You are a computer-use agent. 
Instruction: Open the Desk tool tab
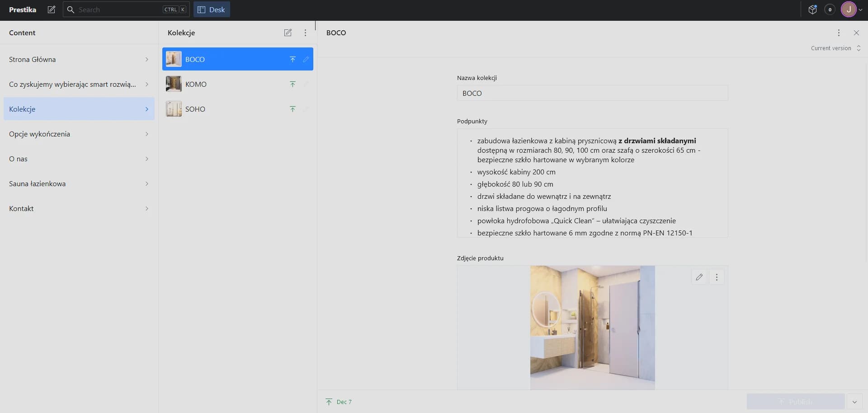212,9
